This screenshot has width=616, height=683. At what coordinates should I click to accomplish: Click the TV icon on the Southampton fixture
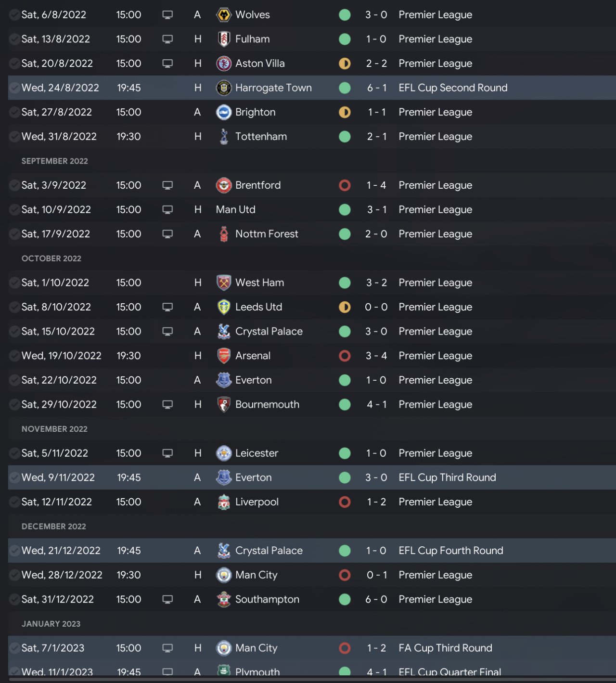point(167,599)
